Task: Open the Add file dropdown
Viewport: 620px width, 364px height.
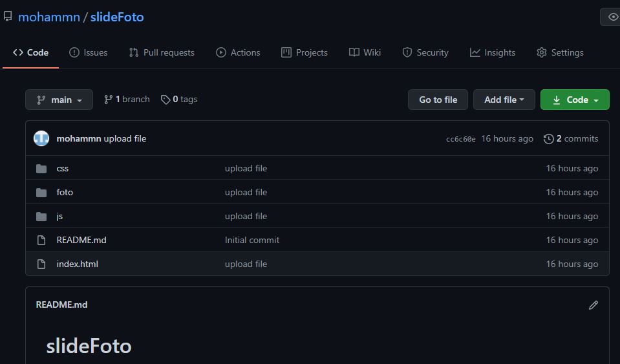Action: 504,100
